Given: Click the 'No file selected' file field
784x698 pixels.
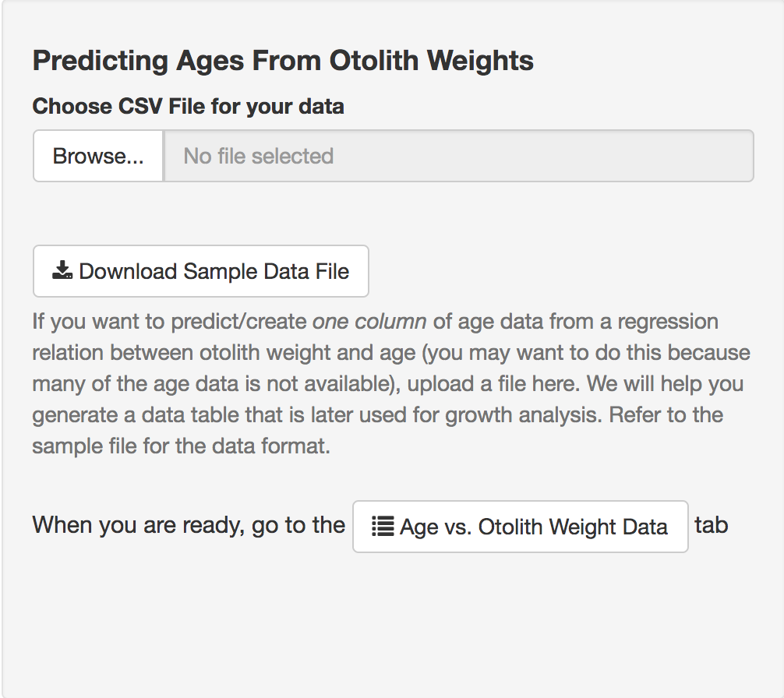Looking at the screenshot, I should coord(458,156).
